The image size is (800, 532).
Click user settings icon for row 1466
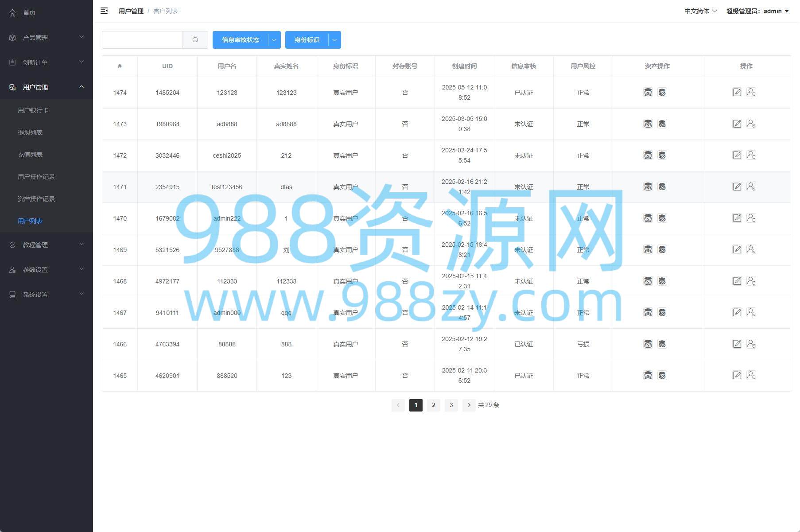click(x=751, y=344)
